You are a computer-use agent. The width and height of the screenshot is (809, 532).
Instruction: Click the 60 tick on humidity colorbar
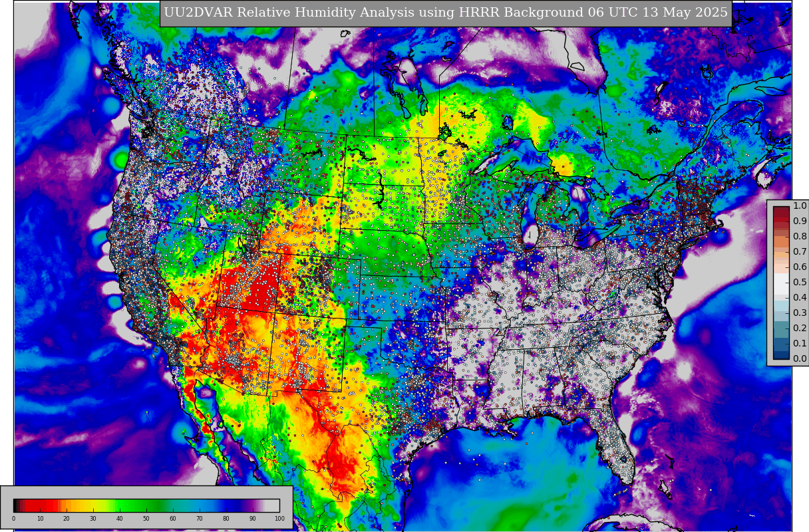[x=173, y=519]
